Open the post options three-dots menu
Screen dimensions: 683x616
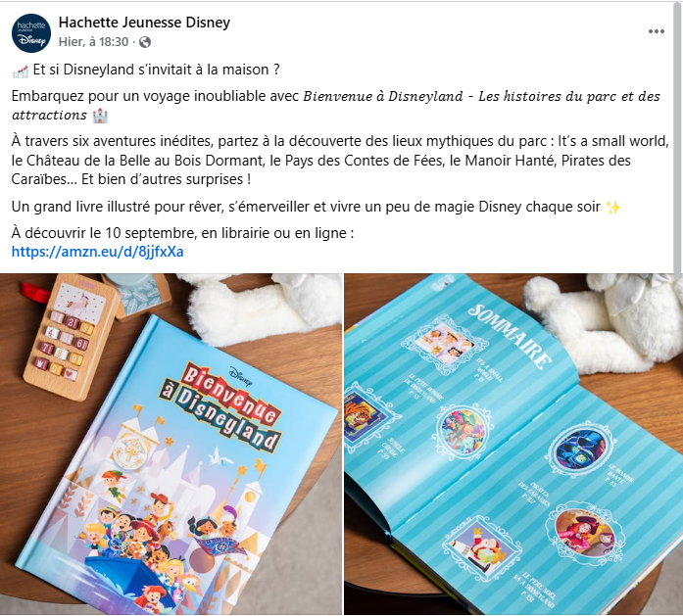pyautogui.click(x=656, y=31)
